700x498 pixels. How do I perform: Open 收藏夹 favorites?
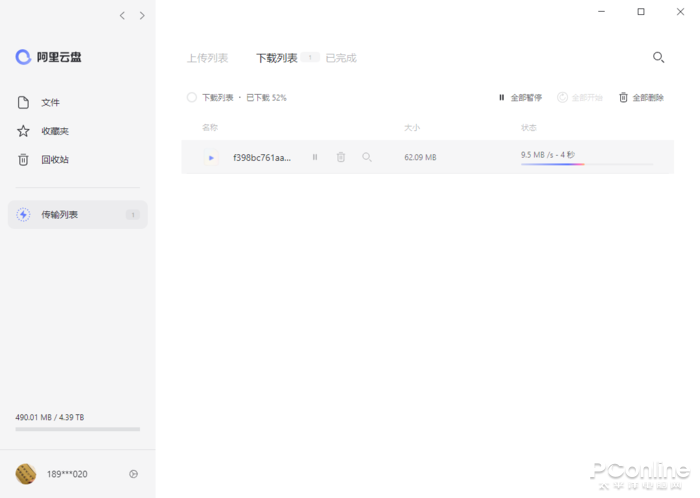[x=54, y=131]
